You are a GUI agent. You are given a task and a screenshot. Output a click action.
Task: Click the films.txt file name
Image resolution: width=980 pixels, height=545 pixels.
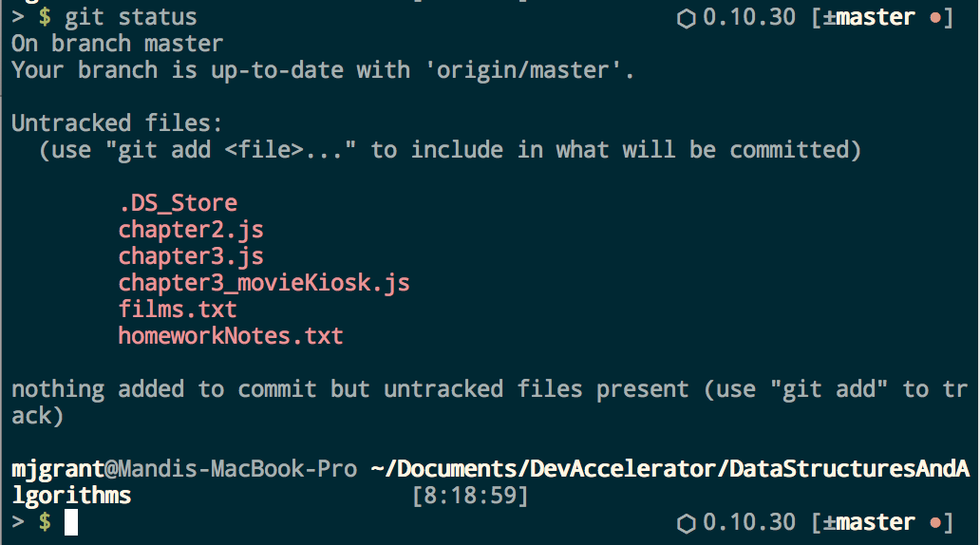click(x=178, y=309)
